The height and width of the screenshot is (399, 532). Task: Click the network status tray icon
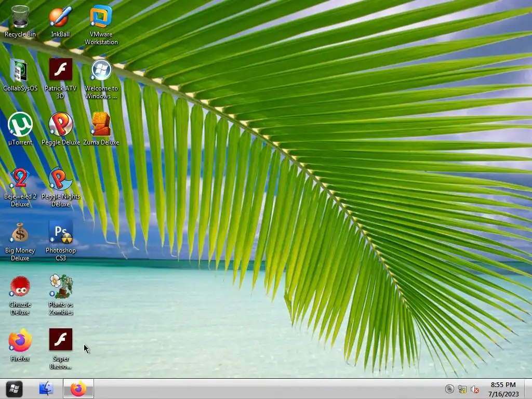tap(462, 389)
